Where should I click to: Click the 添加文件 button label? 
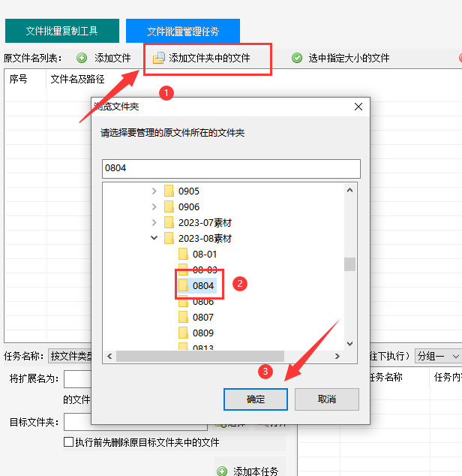click(112, 58)
